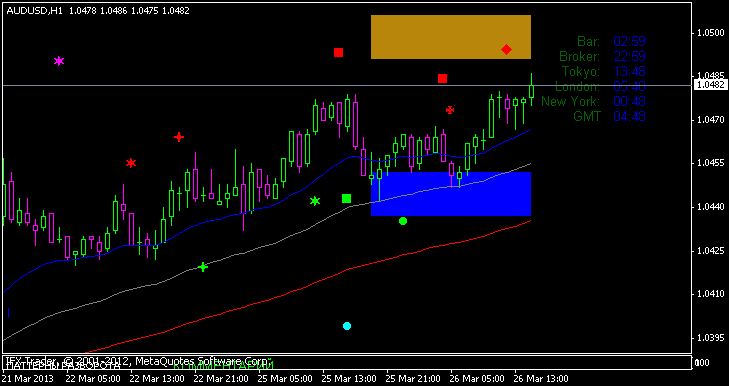The height and width of the screenshot is (386, 729).
Task: Click the New York 00:48 time text
Action: 593,101
